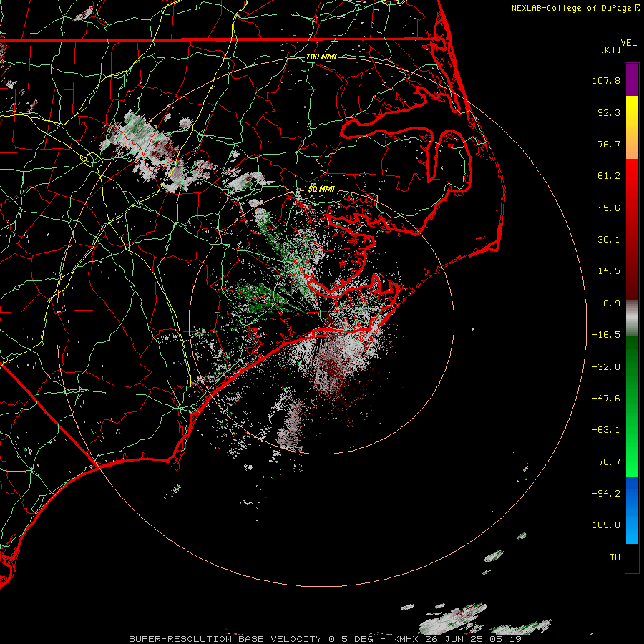Click the 50 NMI range ring label
The image size is (644, 644).
[321, 189]
